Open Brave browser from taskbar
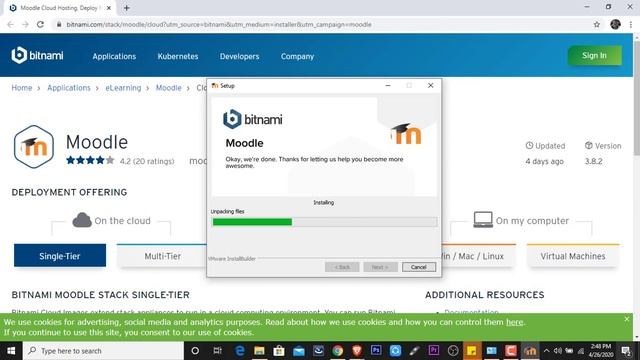This screenshot has height=360, width=640. 357,351
